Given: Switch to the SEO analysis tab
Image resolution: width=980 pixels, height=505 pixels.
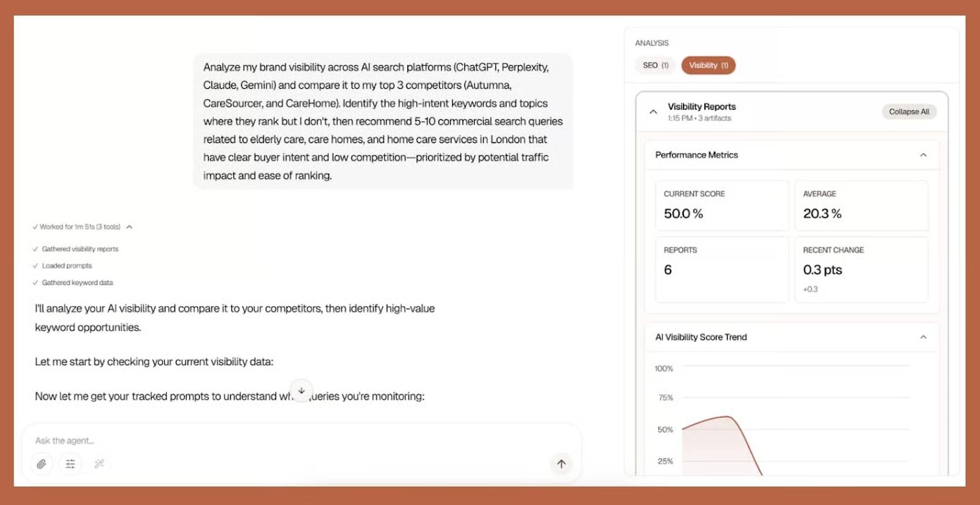Looking at the screenshot, I should (x=655, y=65).
